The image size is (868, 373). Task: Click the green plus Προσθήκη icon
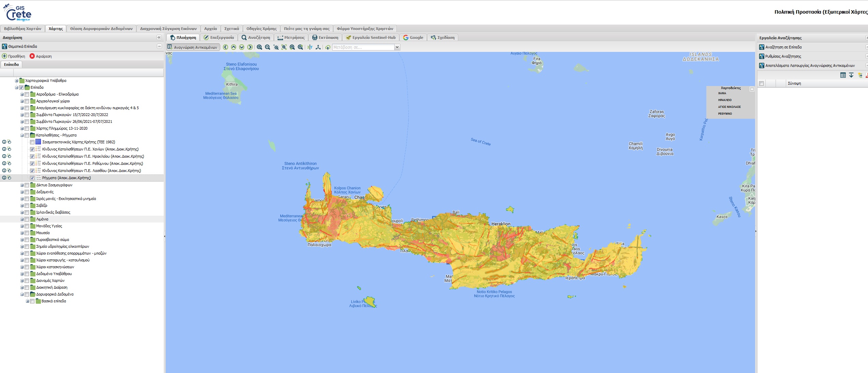point(4,56)
